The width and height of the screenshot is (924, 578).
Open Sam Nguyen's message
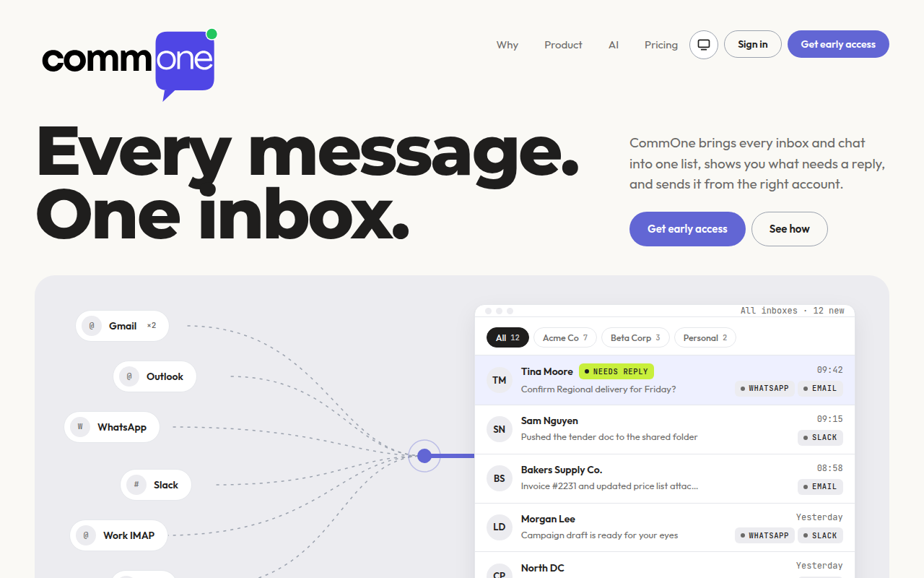pos(665,429)
